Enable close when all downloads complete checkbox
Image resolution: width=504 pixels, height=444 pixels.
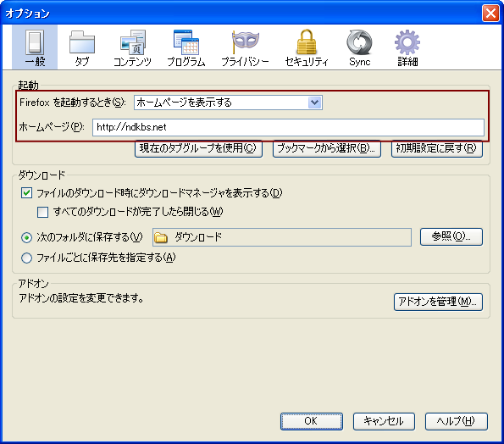42,212
